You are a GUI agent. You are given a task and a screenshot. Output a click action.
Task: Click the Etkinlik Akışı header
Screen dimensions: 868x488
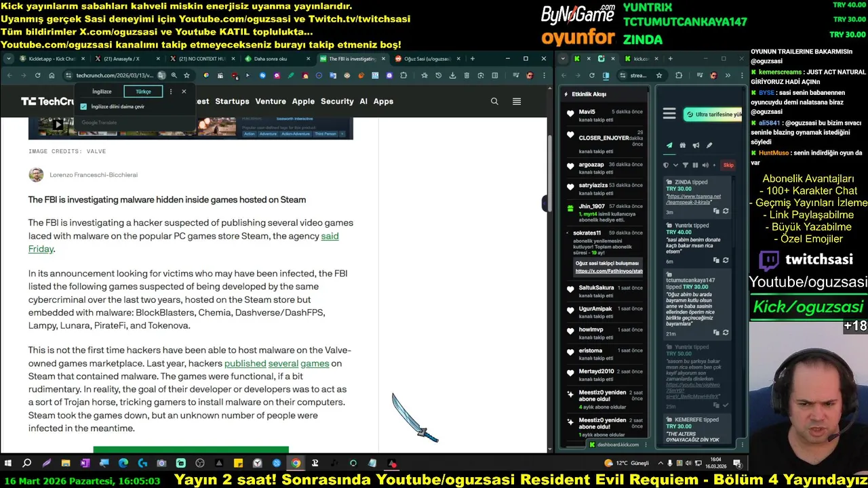point(589,94)
